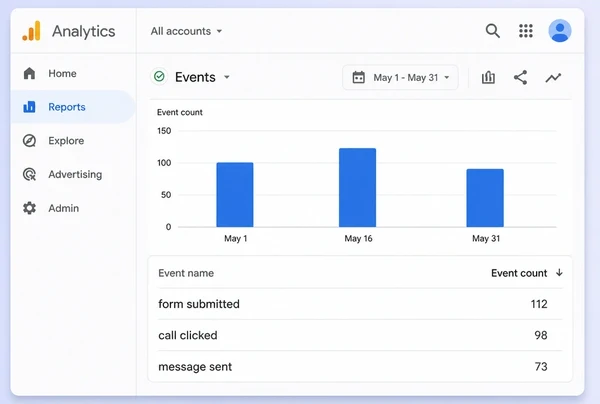Click the Analytics logo icon
600x404 pixels.
pos(31,31)
